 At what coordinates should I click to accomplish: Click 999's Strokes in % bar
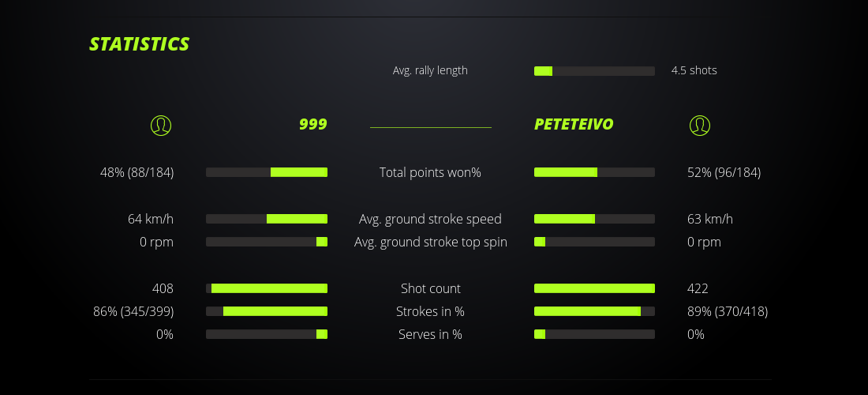[267, 311]
